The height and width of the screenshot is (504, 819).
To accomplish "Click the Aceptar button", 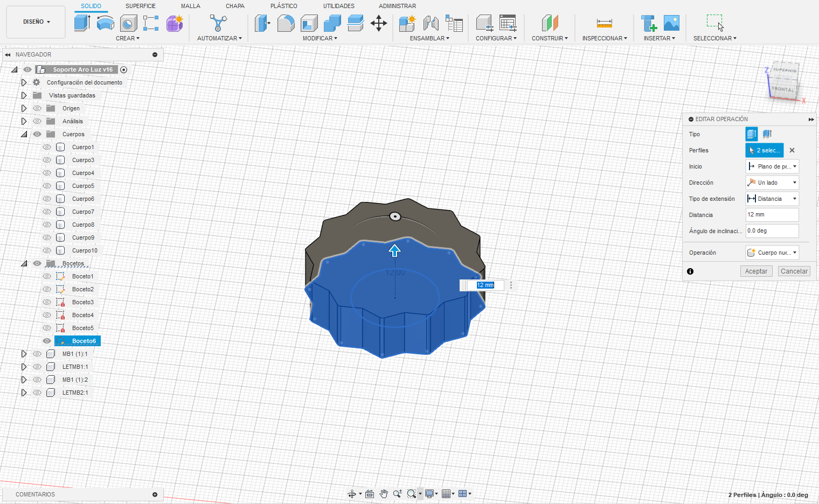I will click(x=756, y=271).
